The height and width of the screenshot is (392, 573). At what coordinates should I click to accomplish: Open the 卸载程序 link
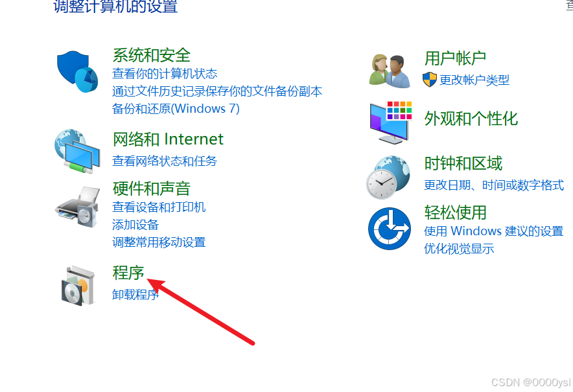tap(135, 294)
